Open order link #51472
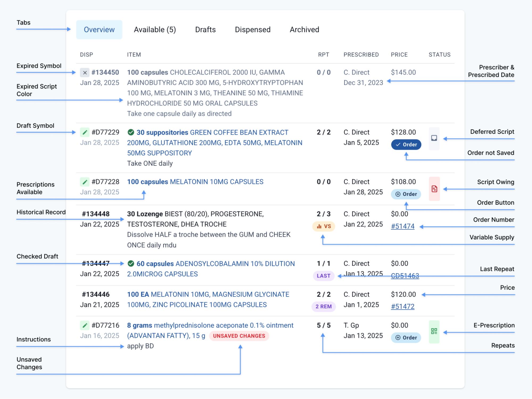Viewport: 532px width, 399px height. pos(402,306)
